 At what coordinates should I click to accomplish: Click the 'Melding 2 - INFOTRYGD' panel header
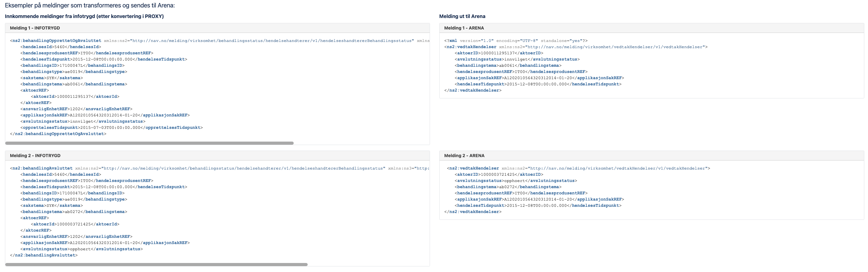tap(217, 156)
